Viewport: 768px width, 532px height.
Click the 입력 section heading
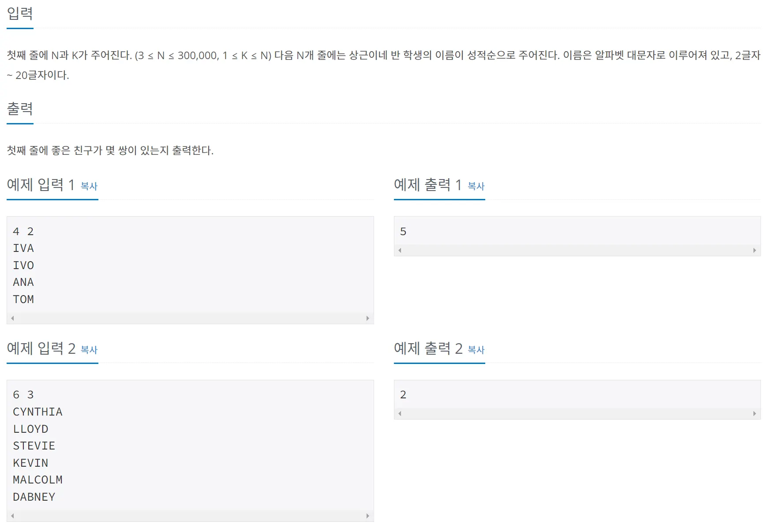click(x=20, y=13)
